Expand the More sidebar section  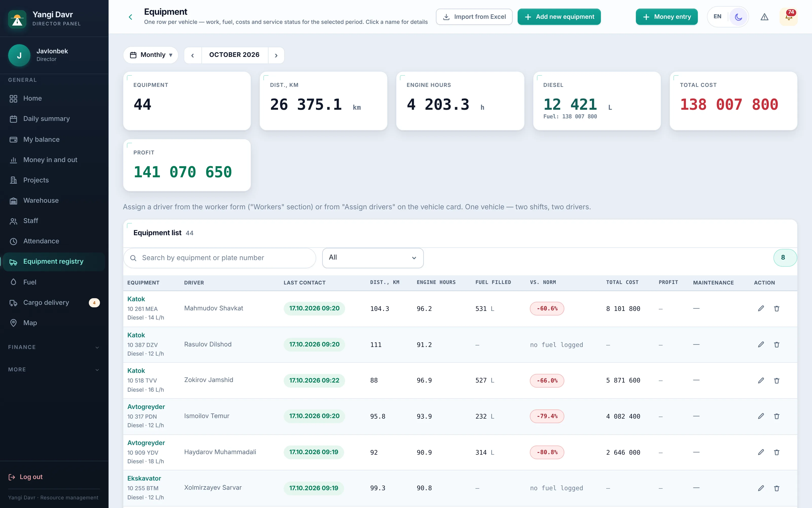coord(54,369)
